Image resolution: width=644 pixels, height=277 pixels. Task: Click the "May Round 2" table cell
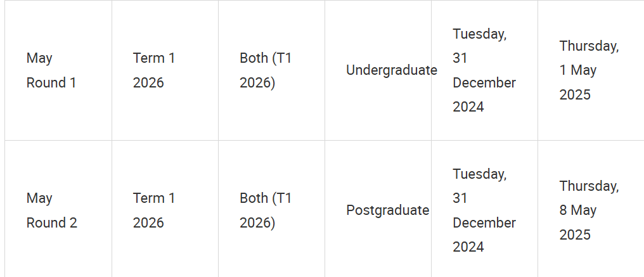[58, 210]
